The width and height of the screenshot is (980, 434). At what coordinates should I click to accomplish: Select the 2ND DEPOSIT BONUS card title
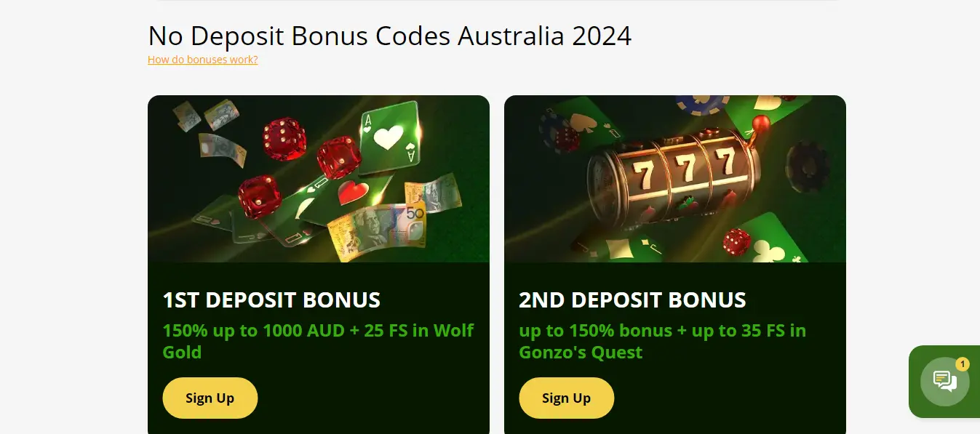(632, 300)
